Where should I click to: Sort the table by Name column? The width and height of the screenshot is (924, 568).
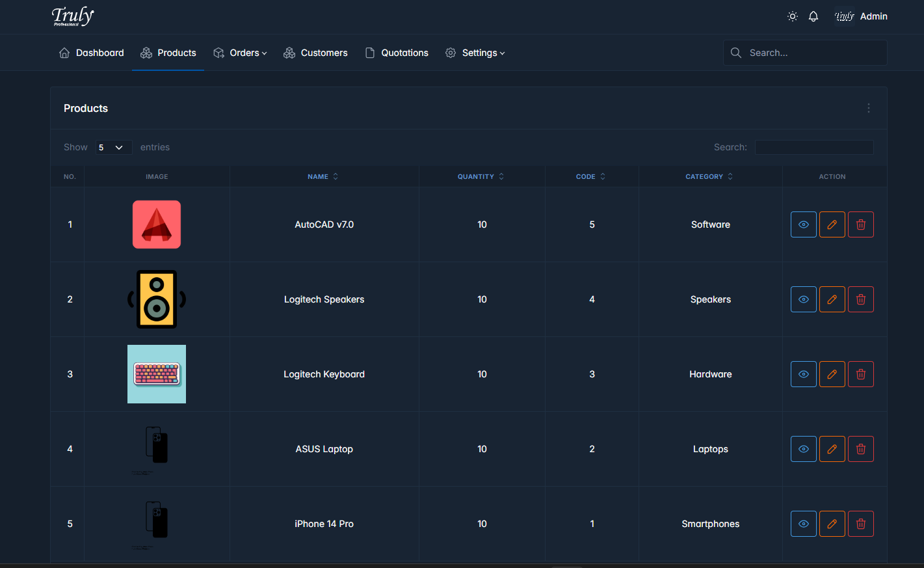(x=323, y=176)
